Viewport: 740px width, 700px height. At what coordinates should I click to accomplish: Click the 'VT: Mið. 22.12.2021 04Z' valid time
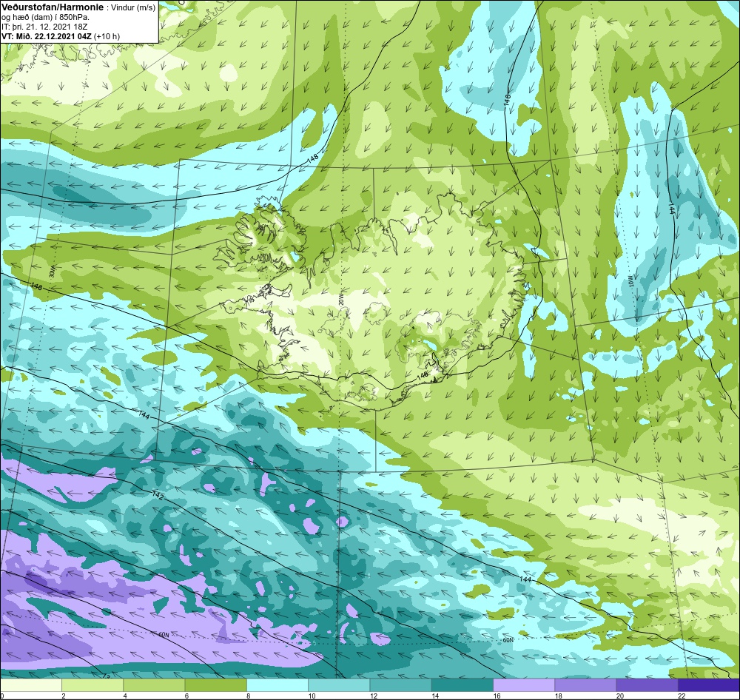(47, 36)
